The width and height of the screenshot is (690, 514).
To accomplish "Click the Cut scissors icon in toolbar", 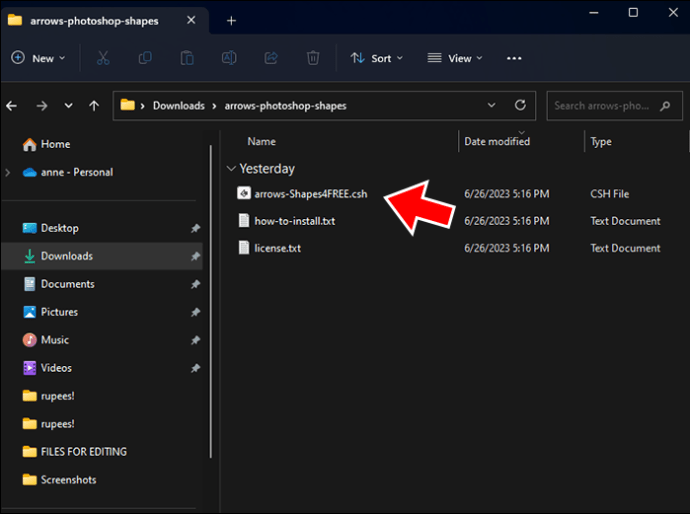I will tap(103, 58).
